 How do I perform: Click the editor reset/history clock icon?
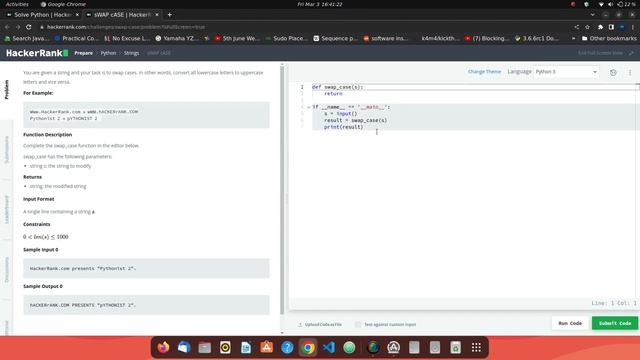pyautogui.click(x=613, y=72)
